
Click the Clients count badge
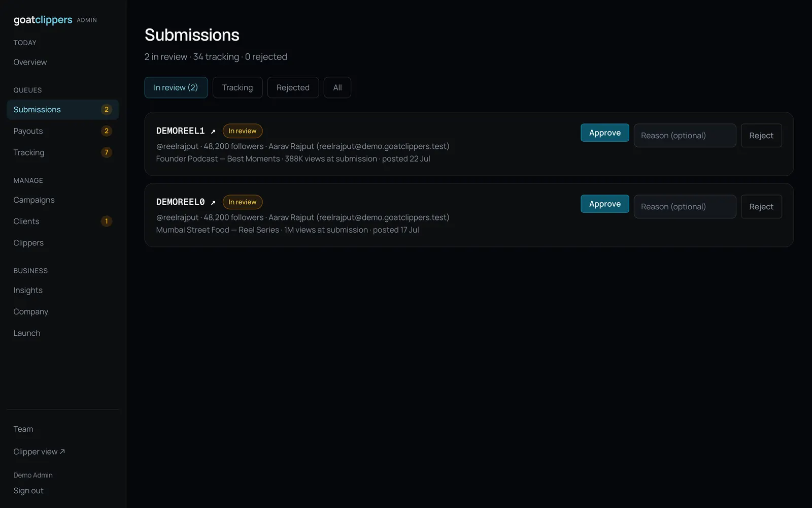106,221
